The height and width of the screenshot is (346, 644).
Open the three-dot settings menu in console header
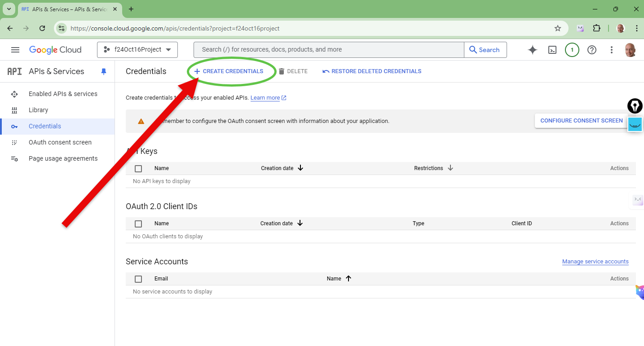click(611, 50)
